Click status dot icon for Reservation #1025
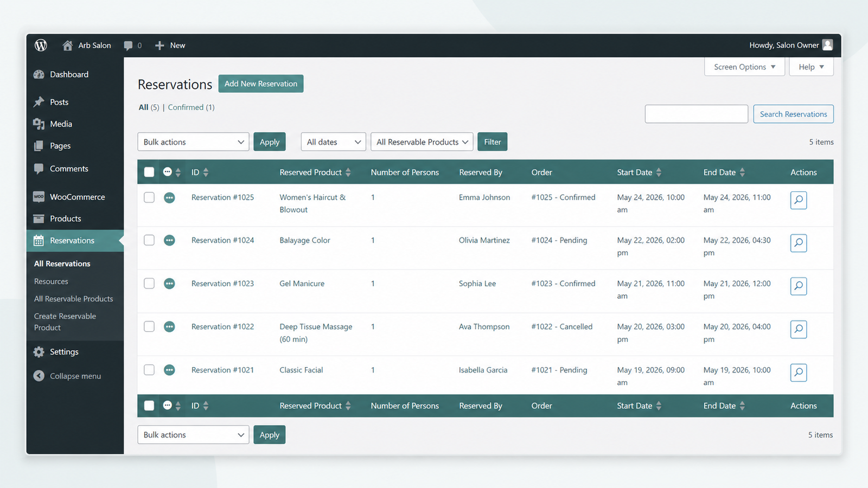Viewport: 868px width, 488px height. click(169, 198)
